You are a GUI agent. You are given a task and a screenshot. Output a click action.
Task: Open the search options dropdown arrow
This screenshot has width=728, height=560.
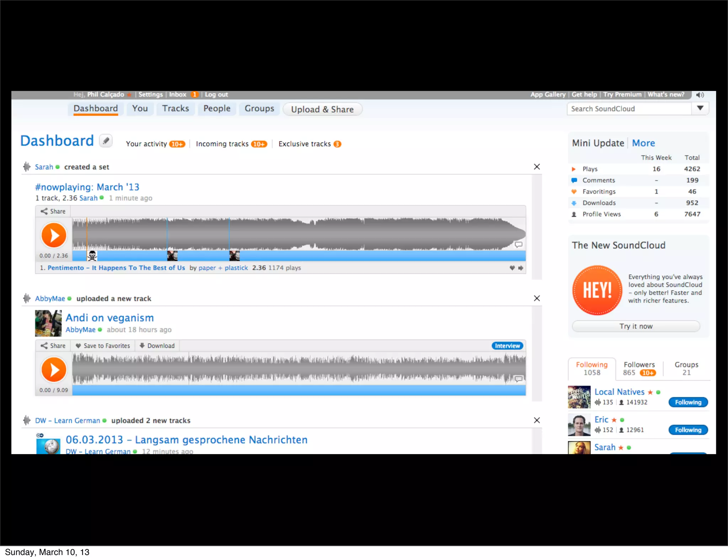point(700,108)
